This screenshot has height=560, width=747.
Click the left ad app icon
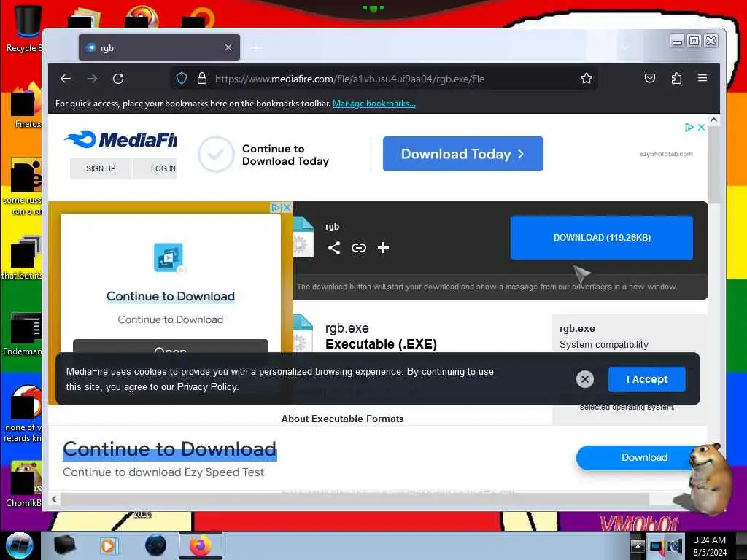(169, 257)
